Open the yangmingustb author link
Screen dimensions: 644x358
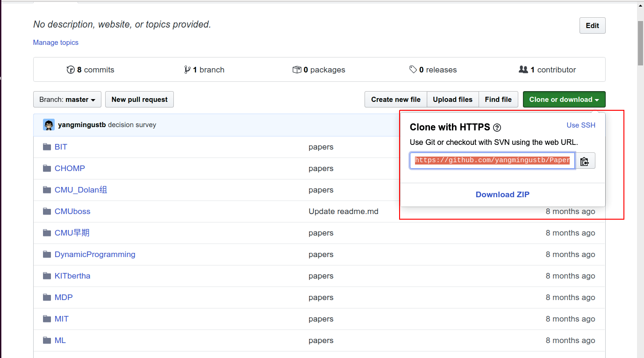[x=82, y=125]
